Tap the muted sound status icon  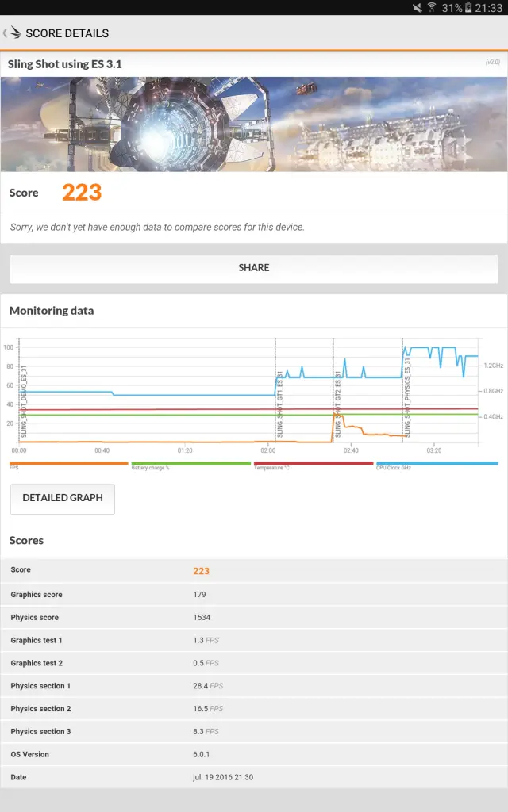[x=418, y=8]
